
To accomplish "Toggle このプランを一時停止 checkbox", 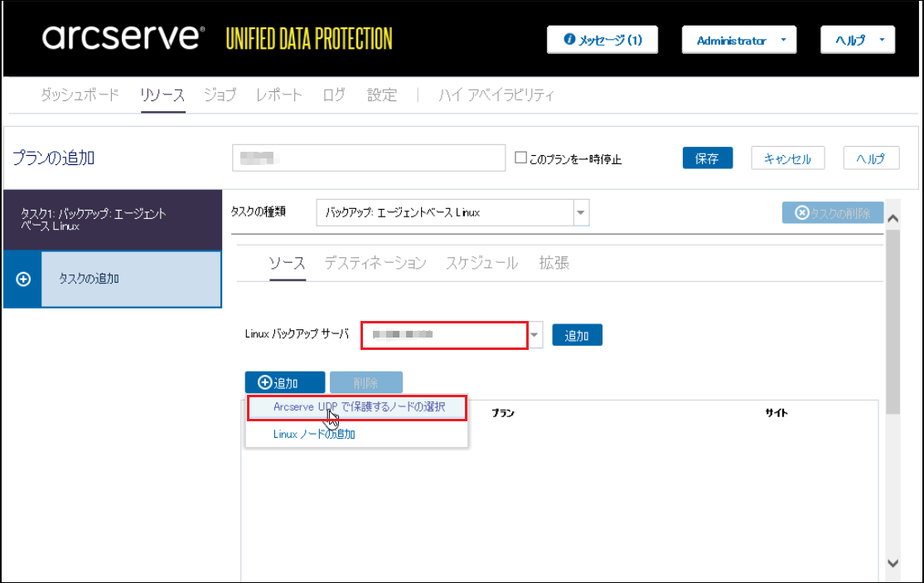I will pos(520,158).
